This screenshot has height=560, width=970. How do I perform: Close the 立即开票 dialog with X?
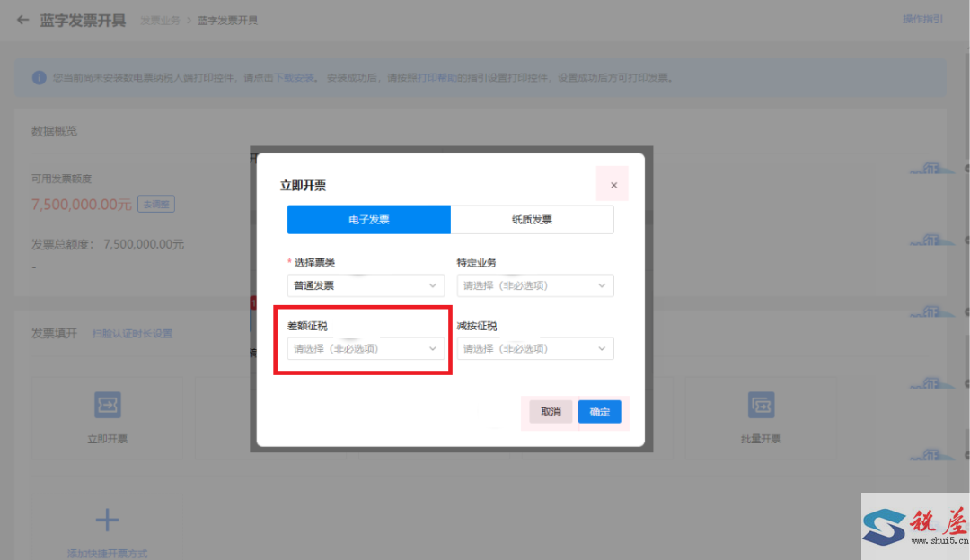coord(613,185)
